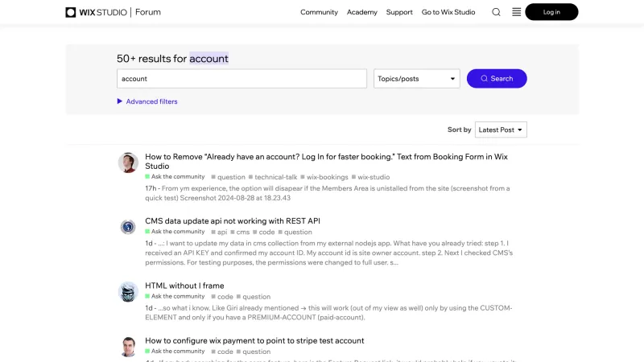Click the blue Search button
The height and width of the screenshot is (362, 644).
coord(497,78)
